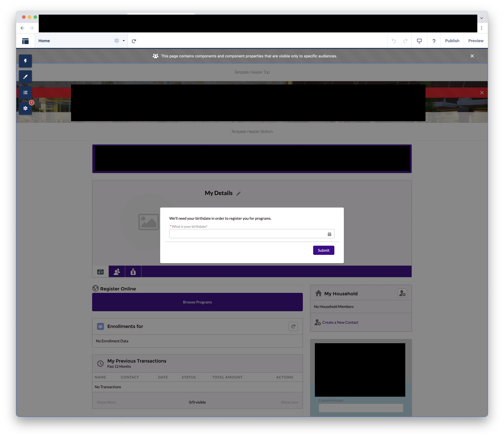This screenshot has height=438, width=504.
Task: Refresh the Enrollments list
Action: [x=293, y=326]
